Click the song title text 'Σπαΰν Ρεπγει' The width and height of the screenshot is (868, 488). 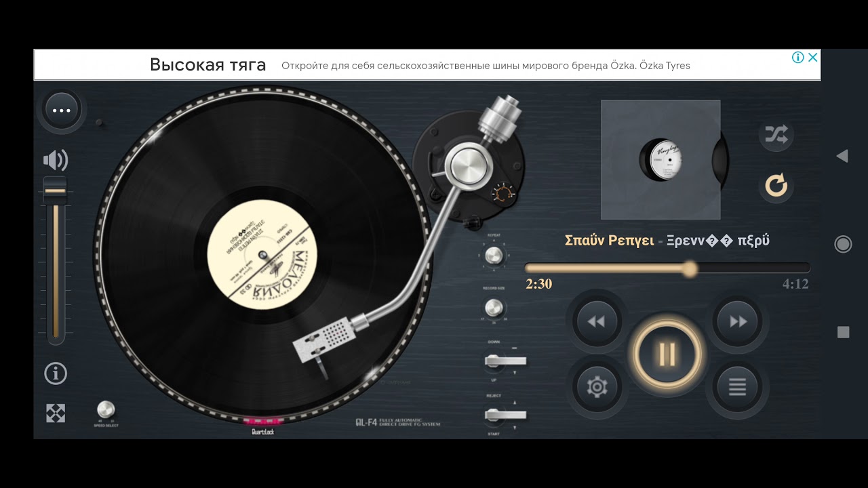click(x=609, y=241)
